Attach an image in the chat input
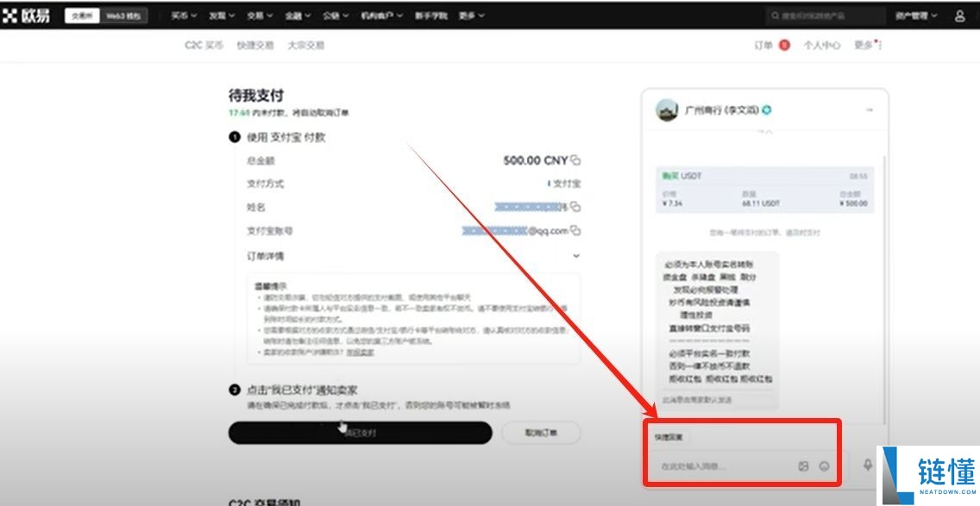 click(x=804, y=466)
